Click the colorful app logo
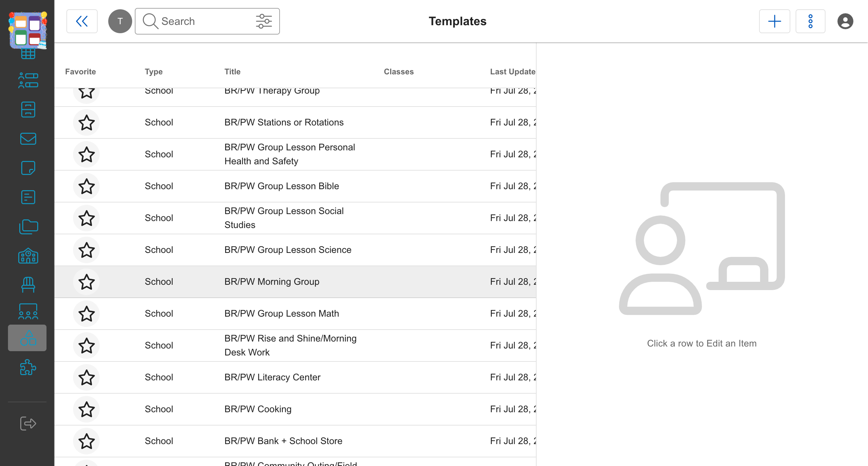 28,30
